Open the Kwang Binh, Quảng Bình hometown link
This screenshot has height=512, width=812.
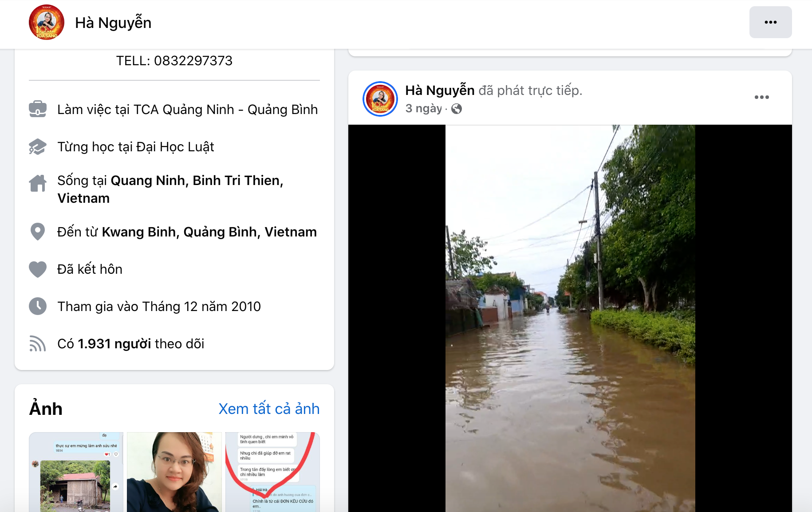pos(209,232)
